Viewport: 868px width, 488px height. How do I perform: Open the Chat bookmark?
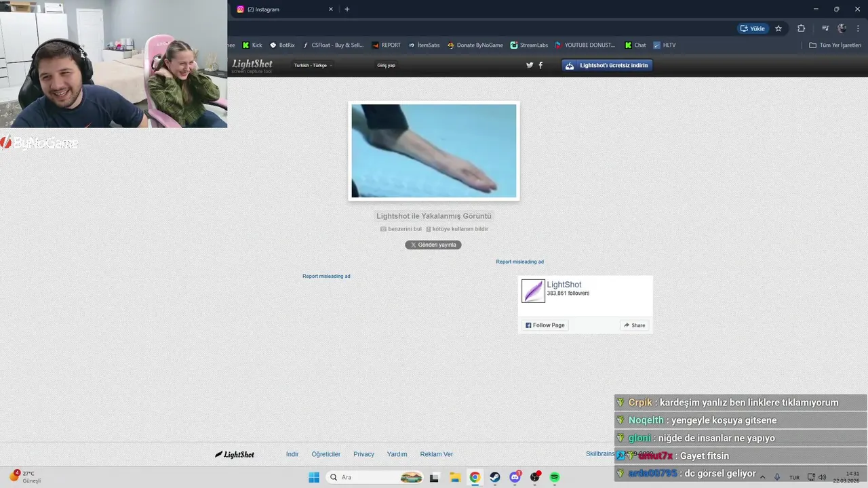click(635, 45)
